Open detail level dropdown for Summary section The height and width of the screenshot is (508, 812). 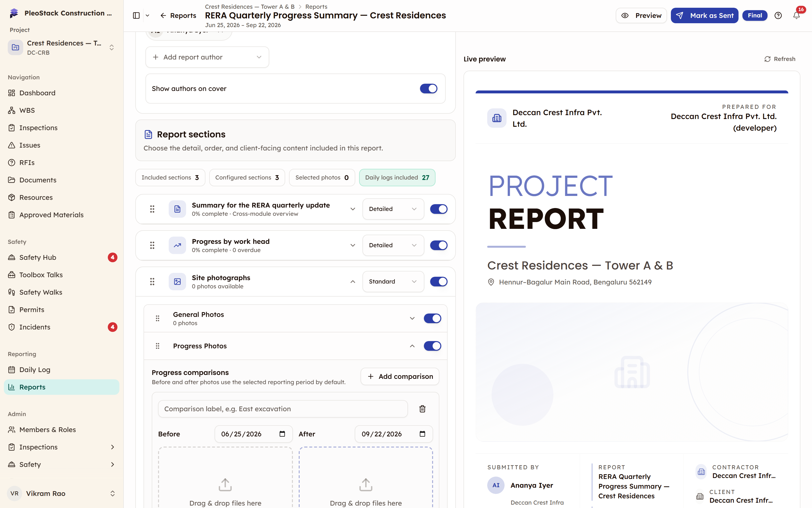[x=393, y=209]
